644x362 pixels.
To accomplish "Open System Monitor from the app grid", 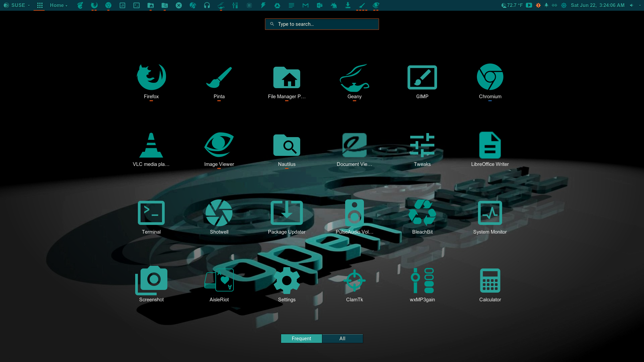I will 490,217.
